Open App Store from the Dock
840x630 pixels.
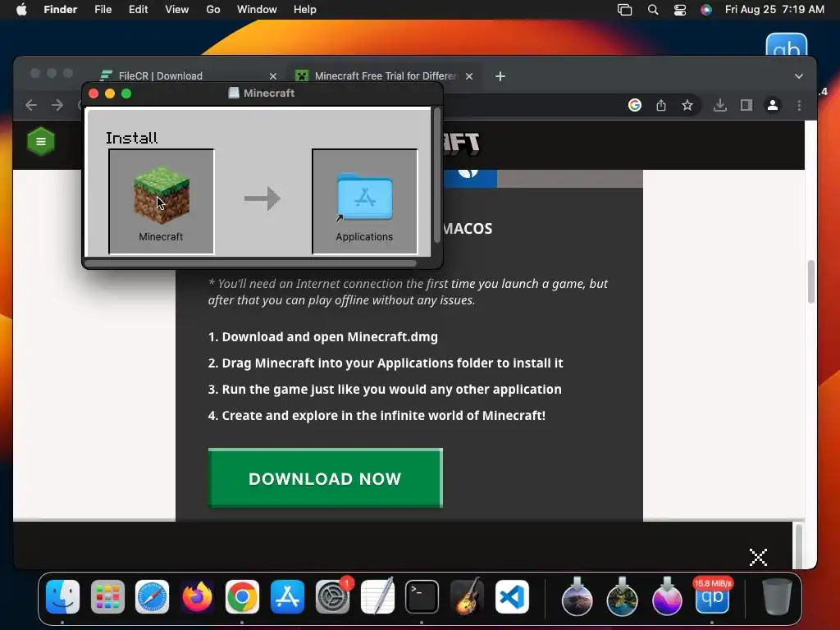pyautogui.click(x=287, y=597)
